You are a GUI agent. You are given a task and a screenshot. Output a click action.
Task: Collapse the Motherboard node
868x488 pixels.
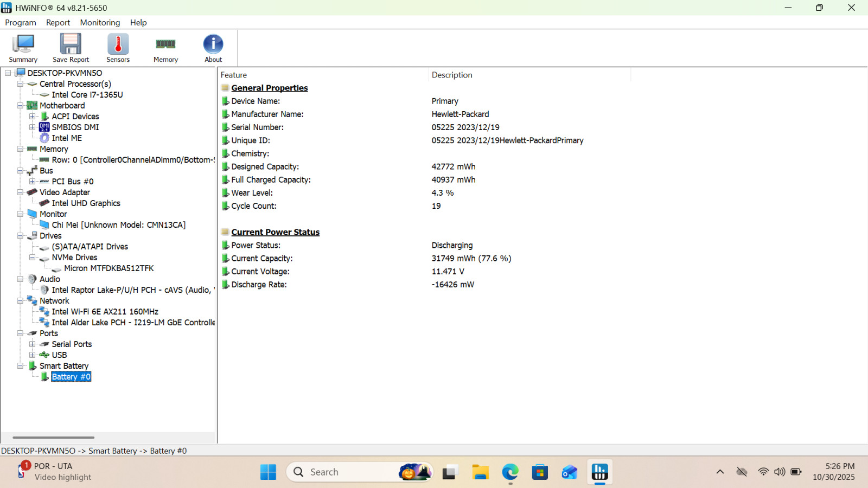20,106
